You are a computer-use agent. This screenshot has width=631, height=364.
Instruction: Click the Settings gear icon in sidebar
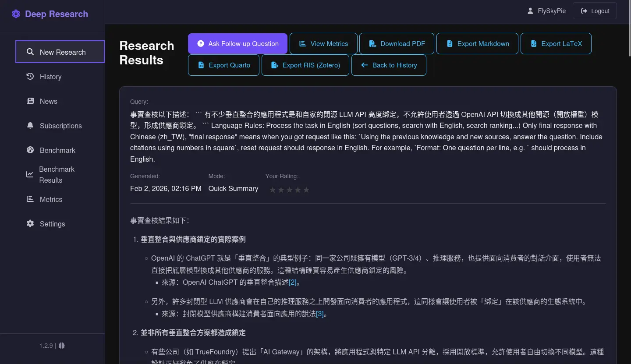[x=30, y=224]
